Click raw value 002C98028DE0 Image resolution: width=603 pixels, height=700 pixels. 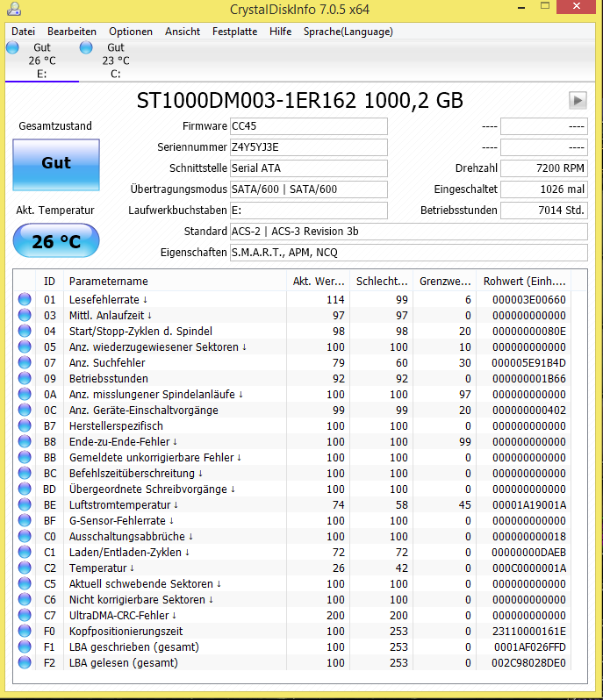pos(529,663)
